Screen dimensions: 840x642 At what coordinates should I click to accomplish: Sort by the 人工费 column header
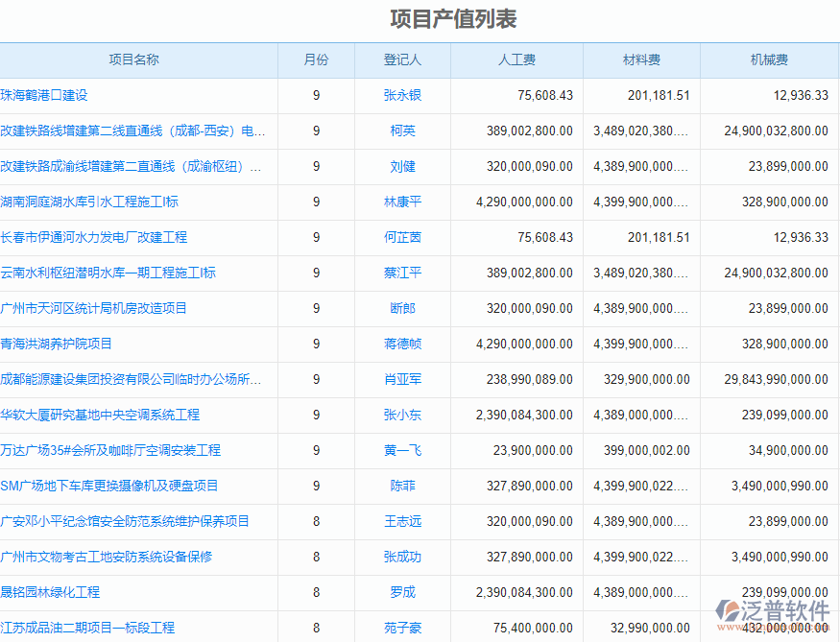point(516,59)
